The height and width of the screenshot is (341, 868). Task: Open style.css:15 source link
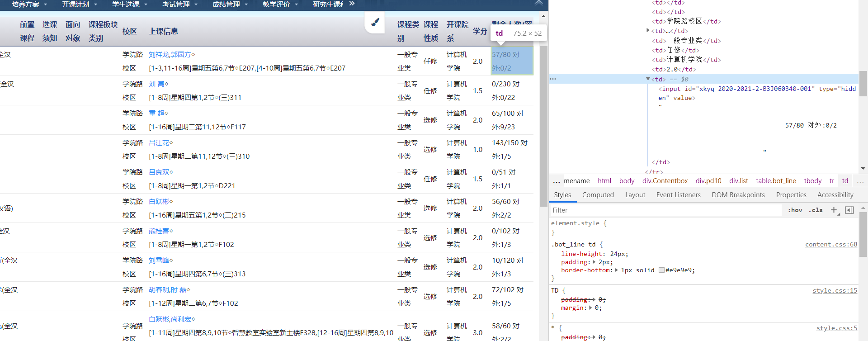pyautogui.click(x=835, y=291)
